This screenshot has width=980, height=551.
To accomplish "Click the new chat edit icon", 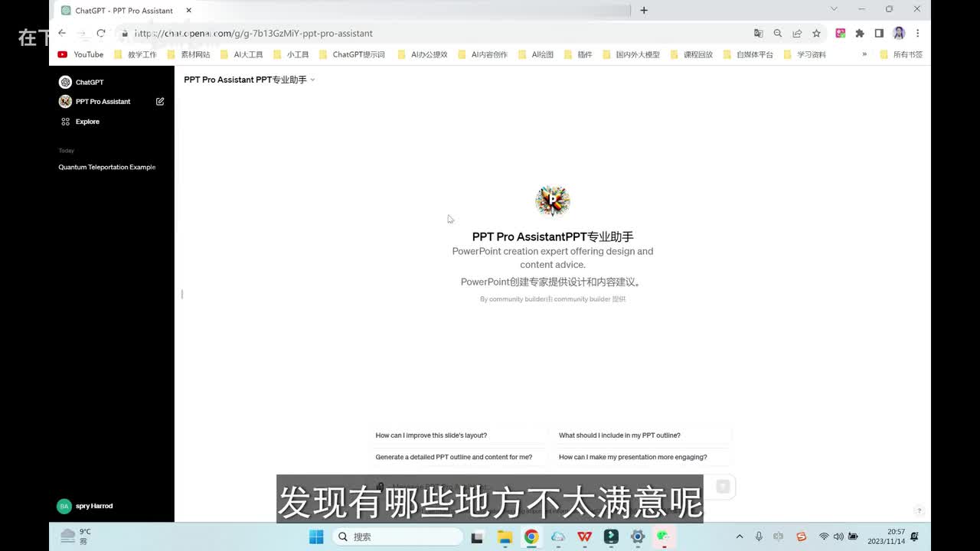I will click(160, 102).
